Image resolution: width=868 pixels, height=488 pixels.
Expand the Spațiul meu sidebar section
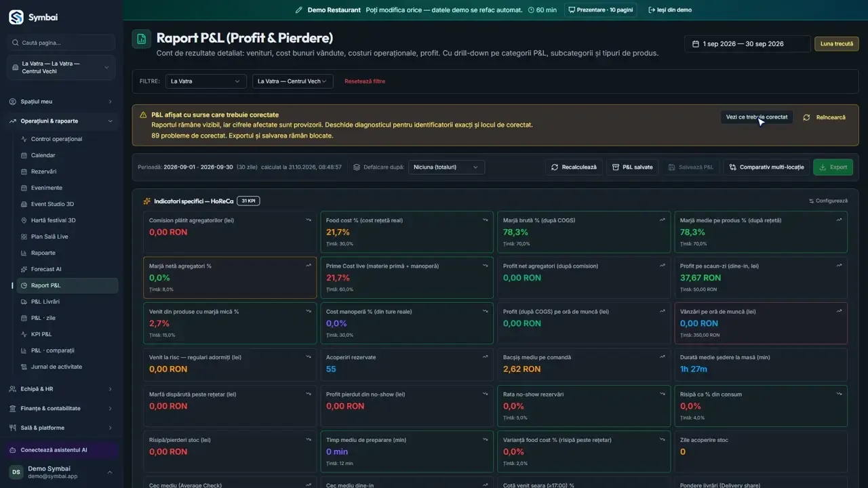tap(62, 102)
